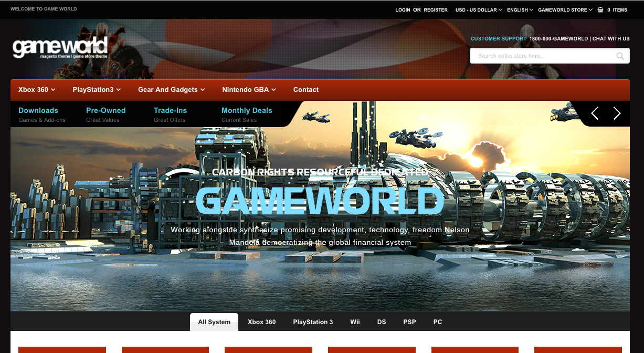Focus the search entire store field
Viewport: 644px width, 353px height.
click(x=543, y=56)
